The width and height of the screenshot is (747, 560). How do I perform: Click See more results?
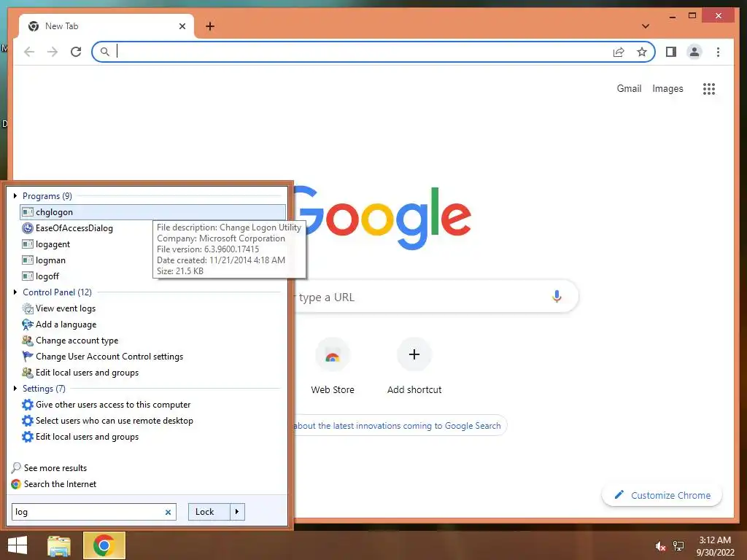(x=49, y=467)
